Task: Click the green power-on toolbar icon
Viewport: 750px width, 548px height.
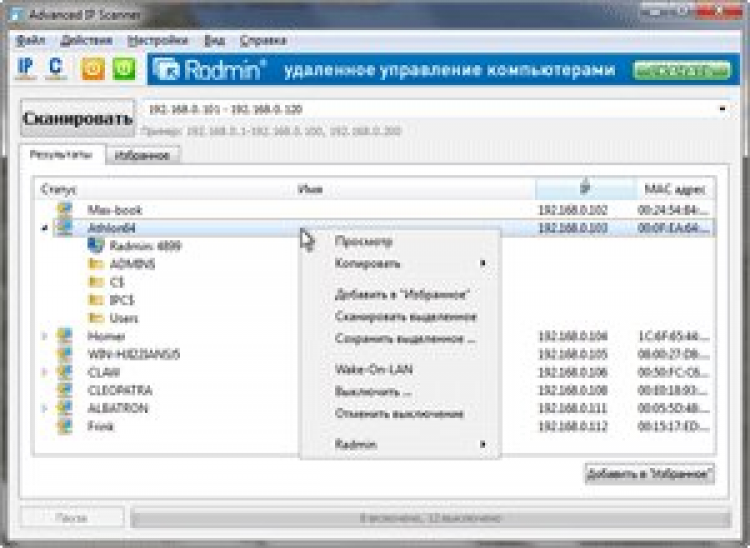Action: [124, 69]
